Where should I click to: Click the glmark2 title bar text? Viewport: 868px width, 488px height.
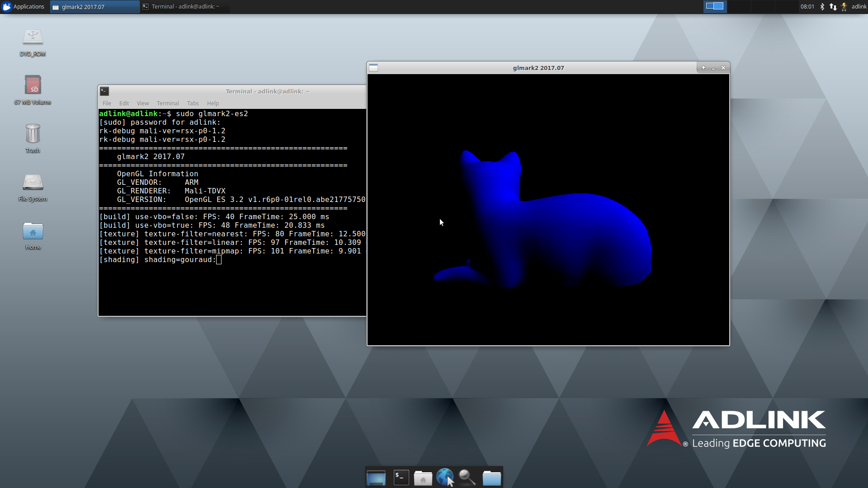(x=538, y=68)
